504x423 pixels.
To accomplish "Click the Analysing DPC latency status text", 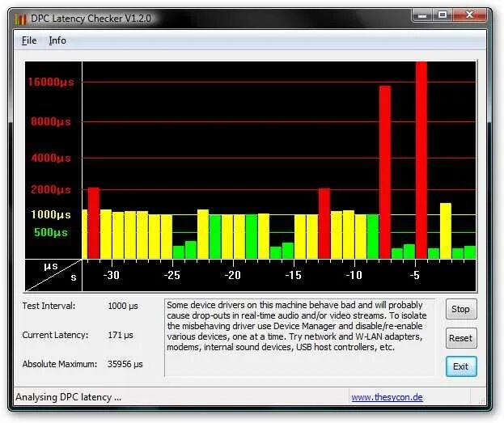I will [69, 397].
